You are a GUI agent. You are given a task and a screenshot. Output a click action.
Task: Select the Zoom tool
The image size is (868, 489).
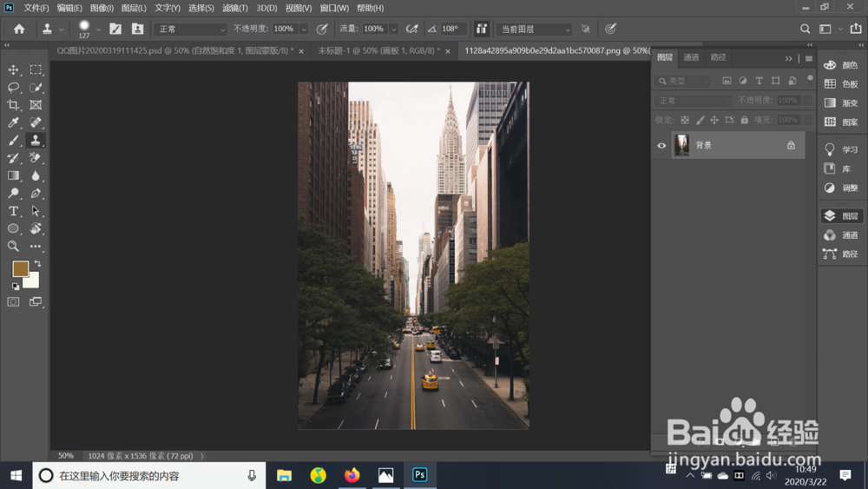[x=13, y=246]
